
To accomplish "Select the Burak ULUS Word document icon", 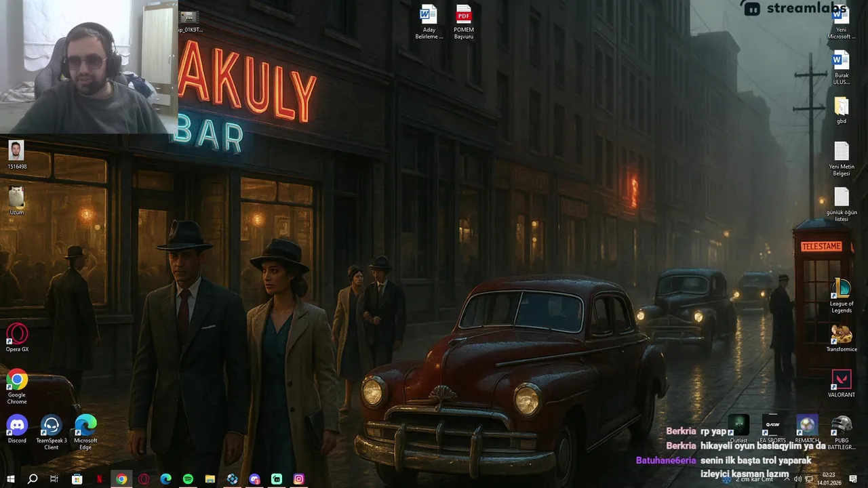I will tap(841, 68).
